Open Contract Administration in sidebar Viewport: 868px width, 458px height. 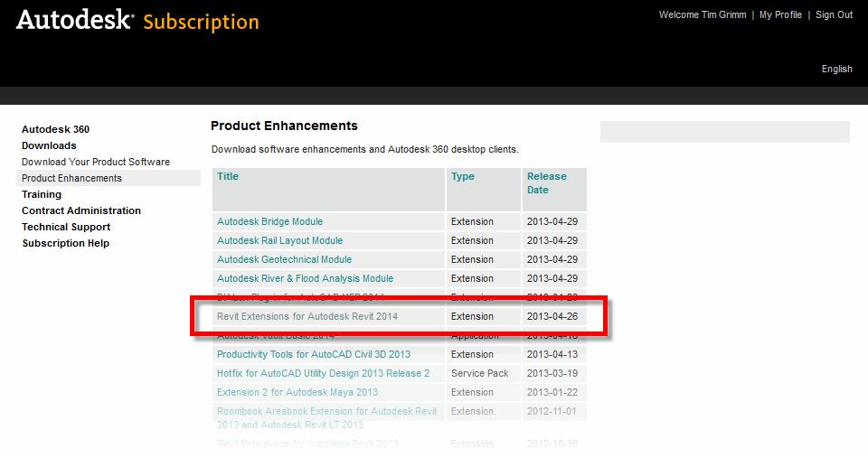tap(81, 210)
